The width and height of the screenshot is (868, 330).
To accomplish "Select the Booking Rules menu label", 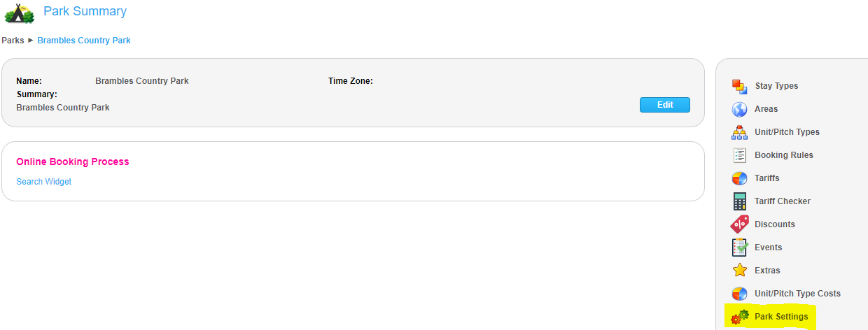I will click(x=784, y=155).
